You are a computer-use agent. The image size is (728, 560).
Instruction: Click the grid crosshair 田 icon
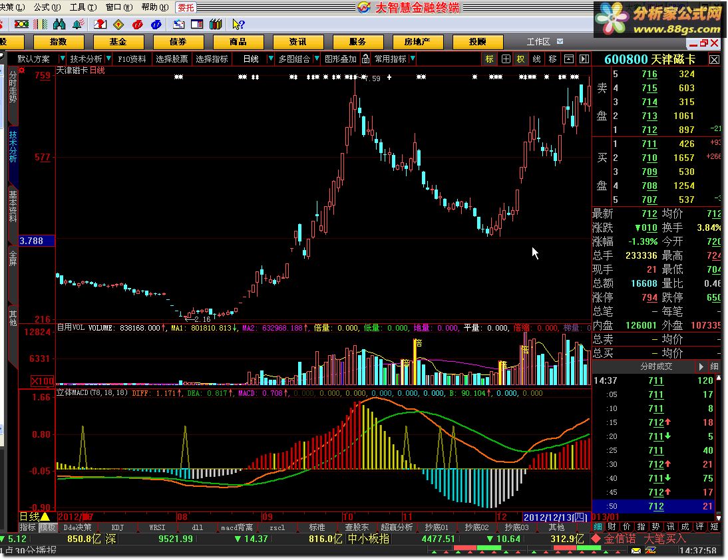(506, 59)
